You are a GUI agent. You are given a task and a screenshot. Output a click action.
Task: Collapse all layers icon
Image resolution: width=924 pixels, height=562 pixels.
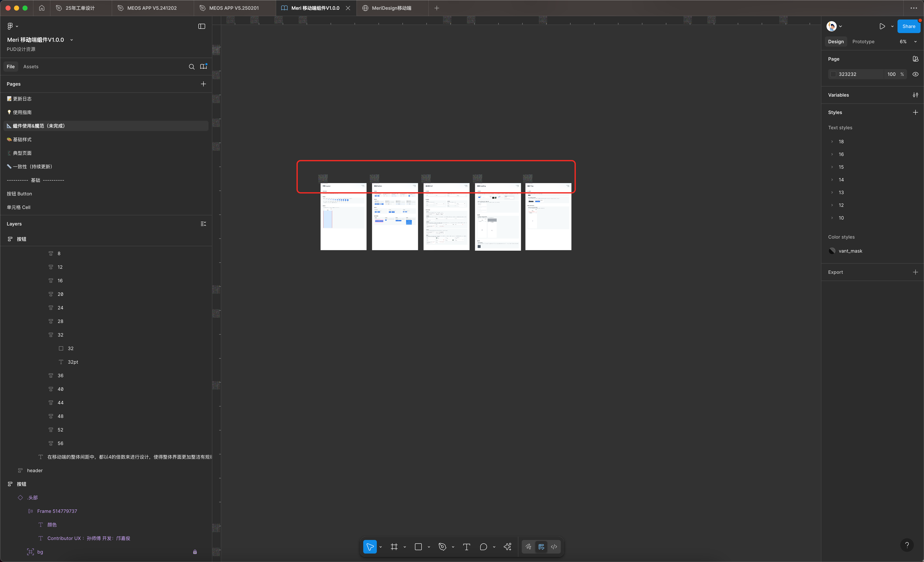(x=203, y=224)
